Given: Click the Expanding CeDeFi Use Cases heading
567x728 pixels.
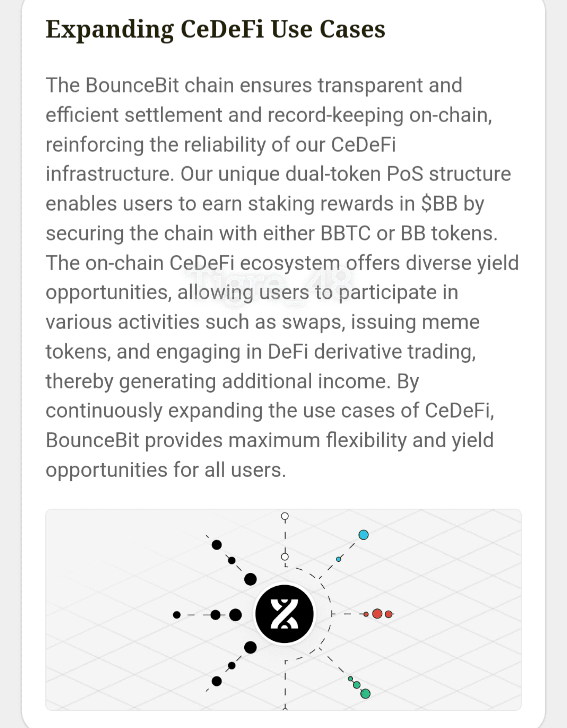Looking at the screenshot, I should [x=215, y=30].
